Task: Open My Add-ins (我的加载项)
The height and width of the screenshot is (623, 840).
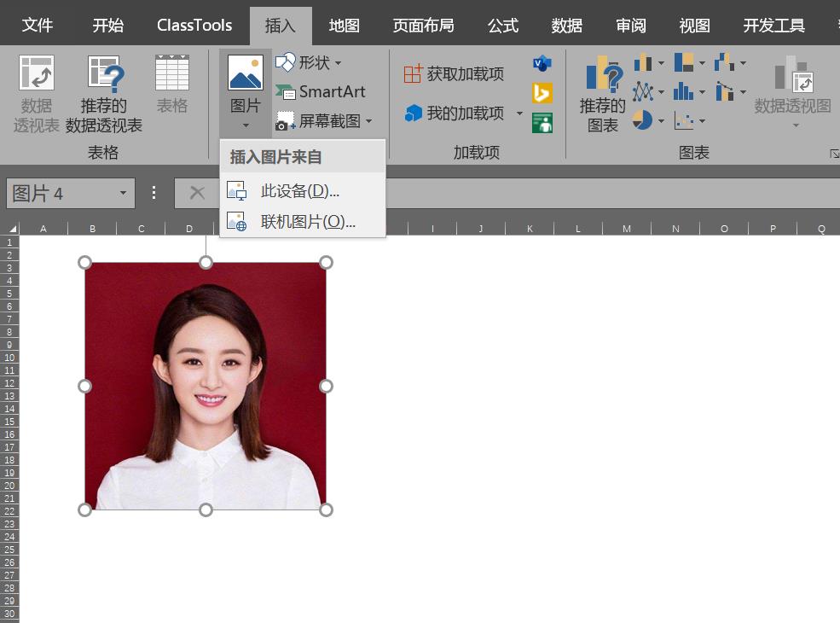Action: (x=454, y=114)
